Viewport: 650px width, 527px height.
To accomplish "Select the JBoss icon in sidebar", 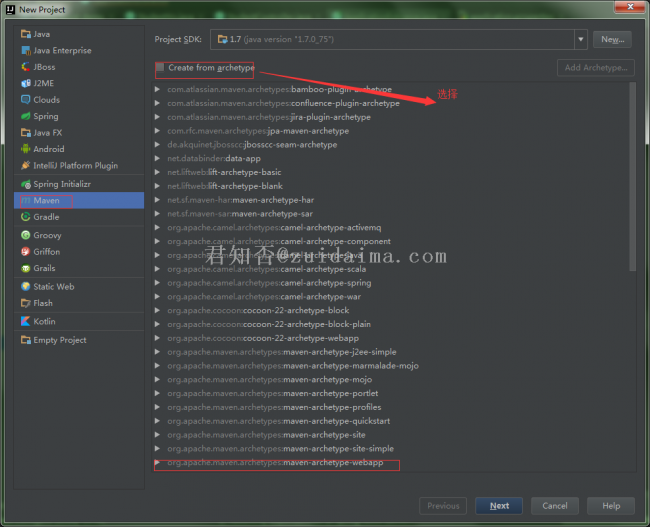I will (25, 67).
